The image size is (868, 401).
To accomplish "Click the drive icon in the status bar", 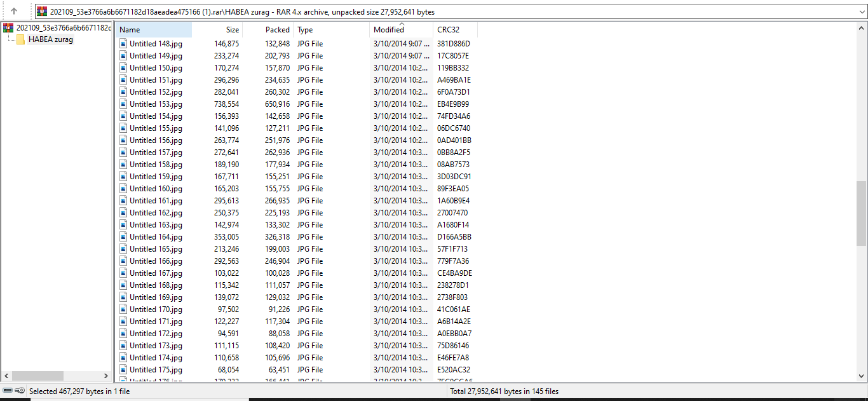I will click(x=8, y=391).
